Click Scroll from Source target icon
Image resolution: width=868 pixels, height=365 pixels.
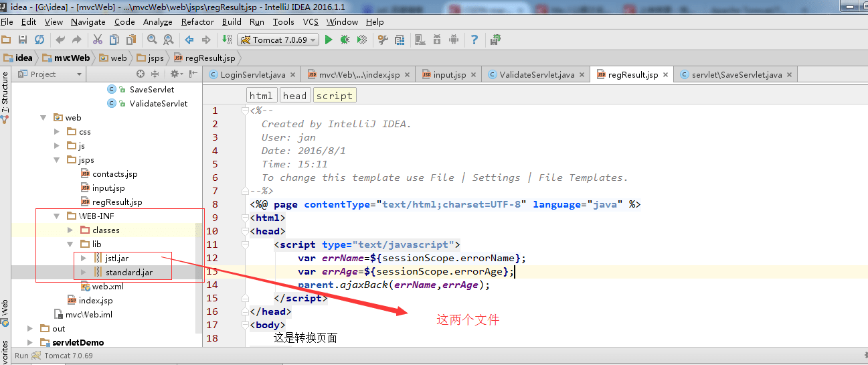[141, 74]
